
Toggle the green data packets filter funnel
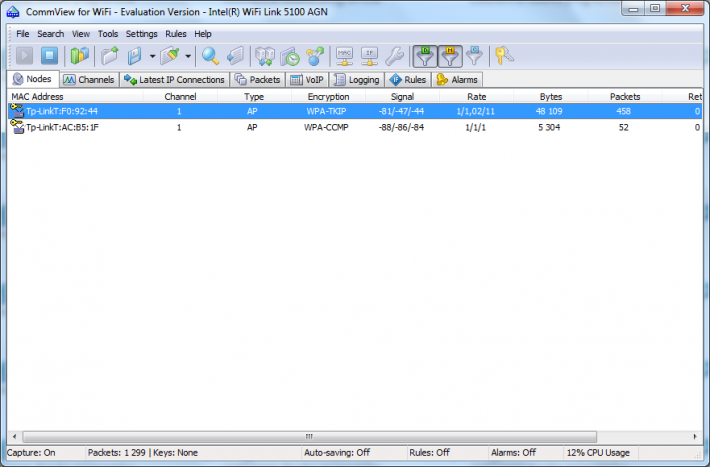[x=425, y=56]
